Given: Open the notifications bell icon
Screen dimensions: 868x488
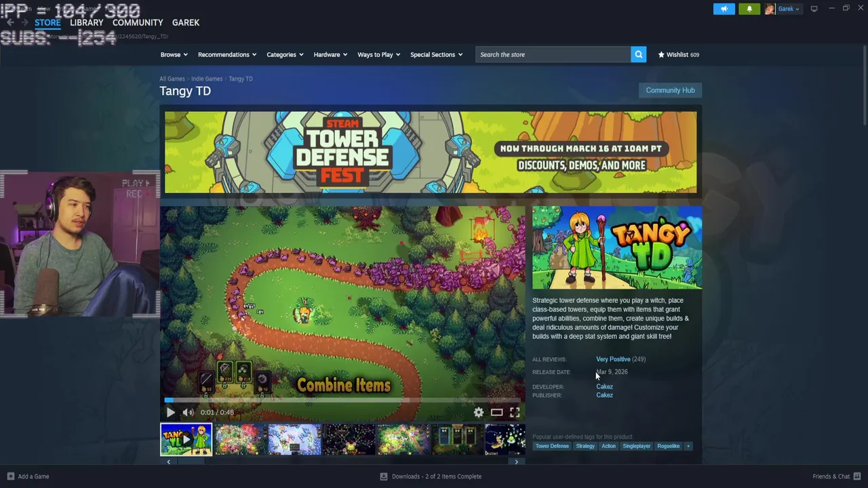Looking at the screenshot, I should point(749,9).
